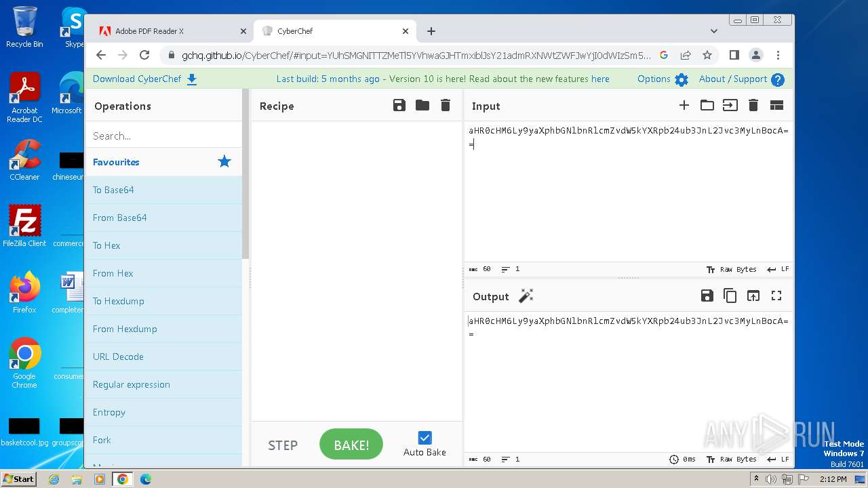Select the To Hexdump operation

(163, 301)
